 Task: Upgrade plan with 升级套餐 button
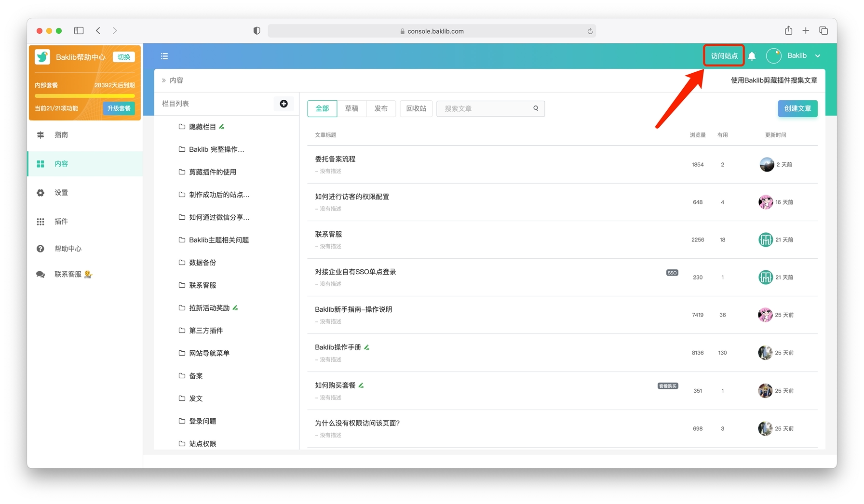[x=119, y=108]
